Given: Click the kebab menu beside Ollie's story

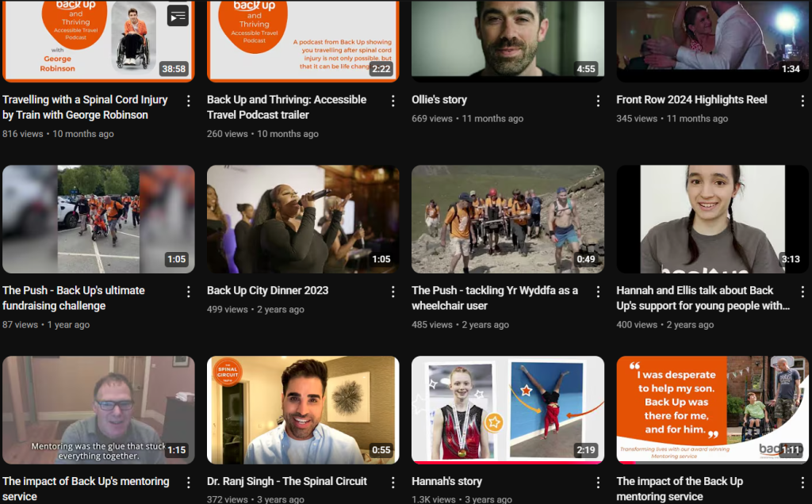Looking at the screenshot, I should 598,101.
